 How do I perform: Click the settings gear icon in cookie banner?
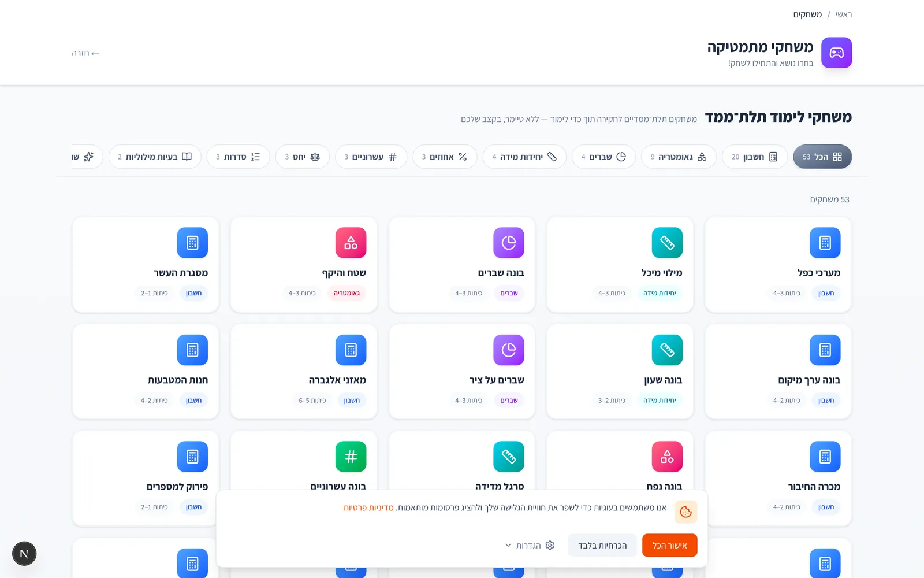(550, 545)
